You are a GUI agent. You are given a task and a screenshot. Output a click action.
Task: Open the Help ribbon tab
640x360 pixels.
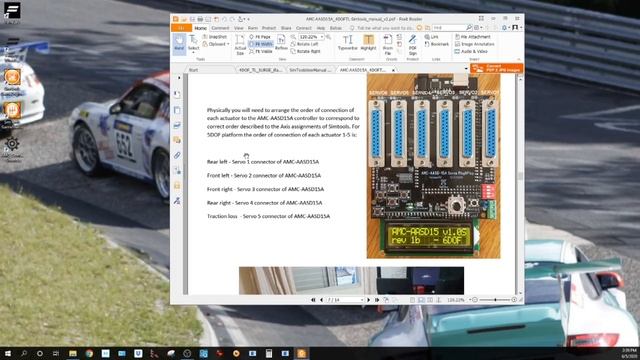(x=321, y=28)
